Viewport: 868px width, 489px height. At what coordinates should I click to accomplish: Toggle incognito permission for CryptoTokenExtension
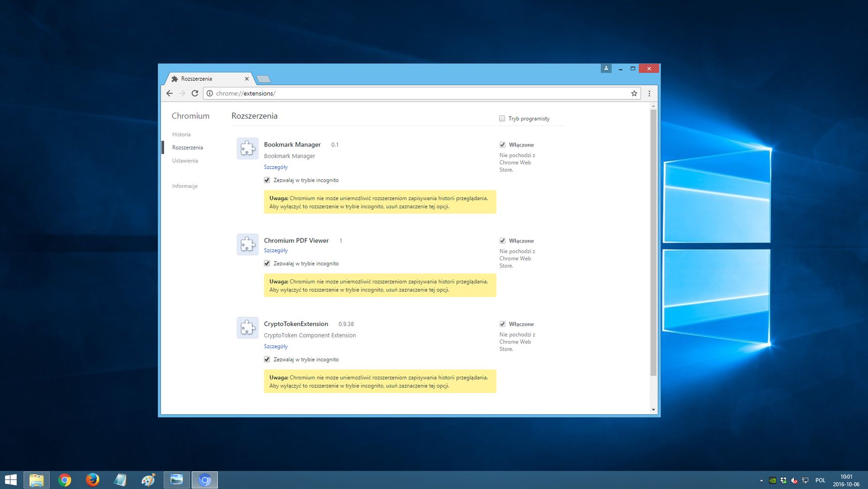point(267,360)
